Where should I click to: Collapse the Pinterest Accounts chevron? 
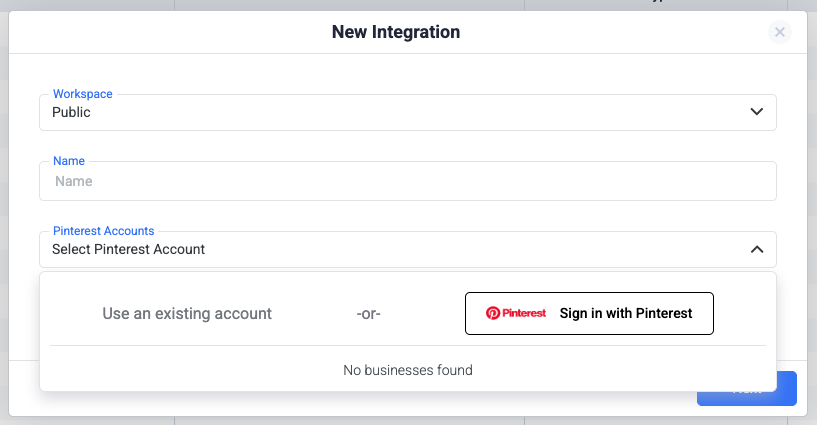[757, 249]
